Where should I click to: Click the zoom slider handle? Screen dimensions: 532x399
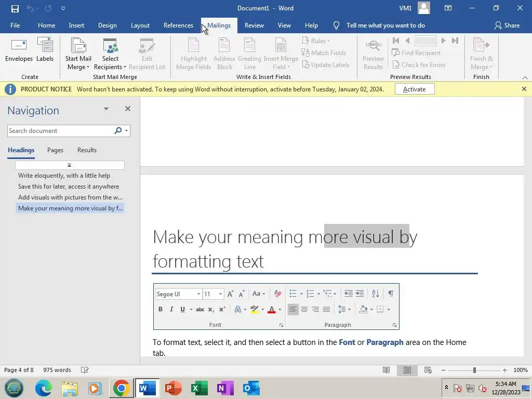474,370
